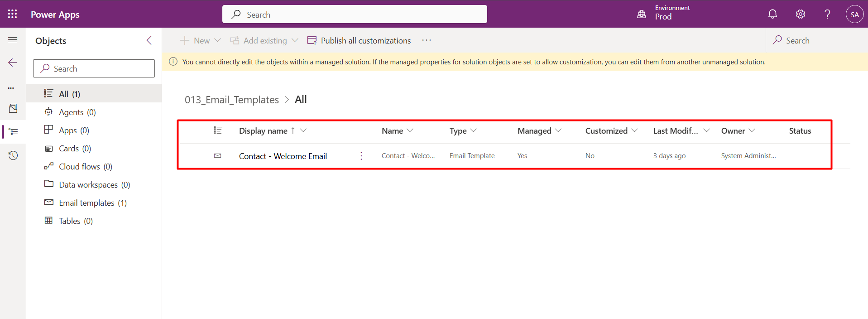The width and height of the screenshot is (868, 319).
Task: Select Data workspaces (0) in the tree
Action: click(94, 184)
